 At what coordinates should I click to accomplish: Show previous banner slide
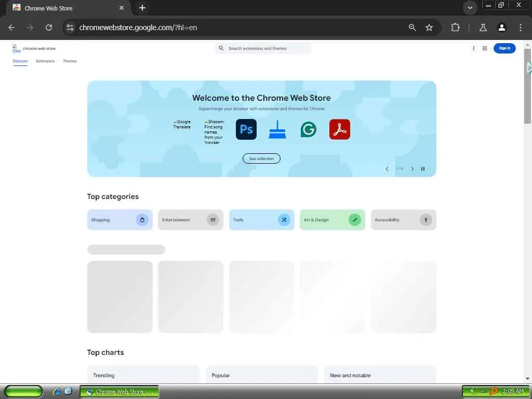tap(387, 169)
